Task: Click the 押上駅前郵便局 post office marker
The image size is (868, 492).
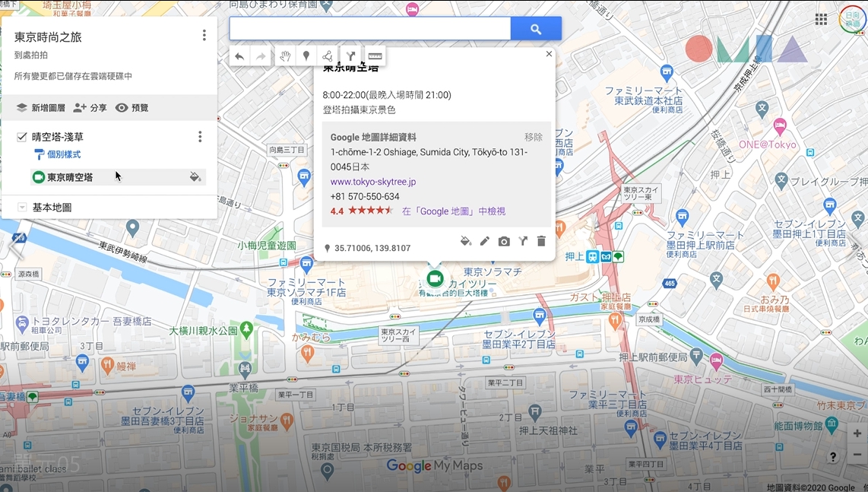Action: point(696,354)
